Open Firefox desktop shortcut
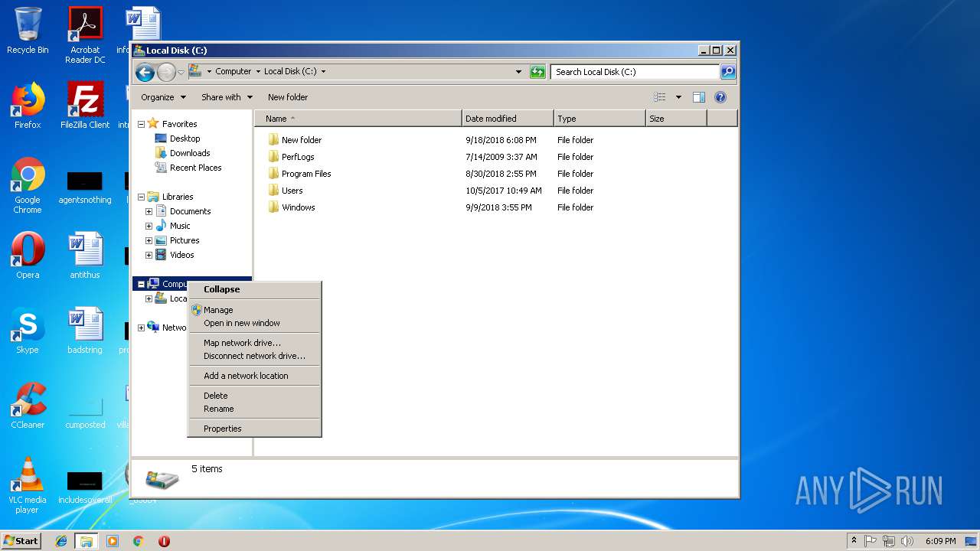 [28, 106]
